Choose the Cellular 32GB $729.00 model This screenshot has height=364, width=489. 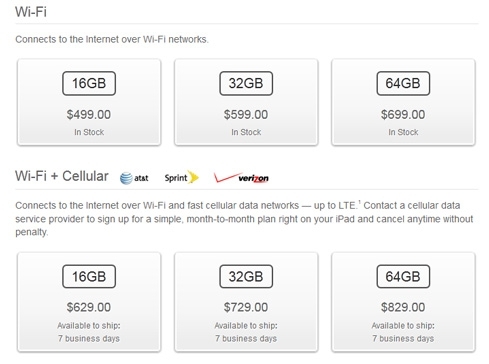pos(246,302)
